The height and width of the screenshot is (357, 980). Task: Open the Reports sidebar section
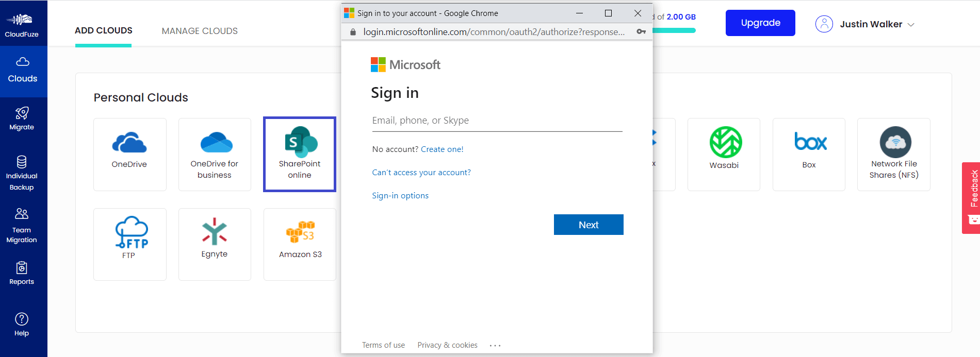pyautogui.click(x=22, y=274)
